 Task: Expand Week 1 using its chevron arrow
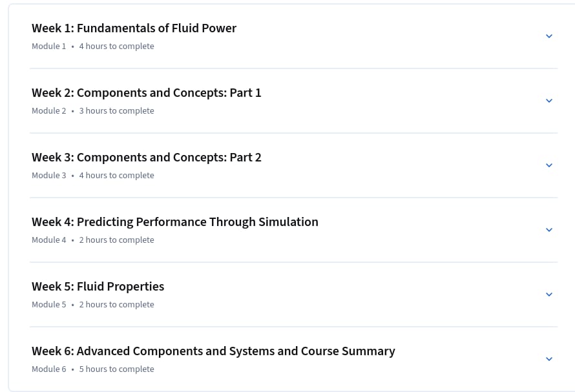(x=549, y=36)
